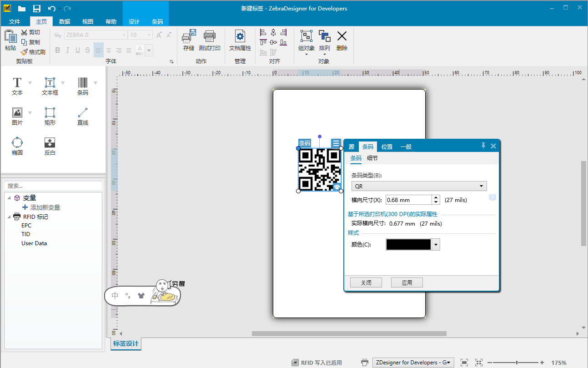Click the 删除 (Delete) X icon
The width and height of the screenshot is (588, 368).
click(x=342, y=36)
